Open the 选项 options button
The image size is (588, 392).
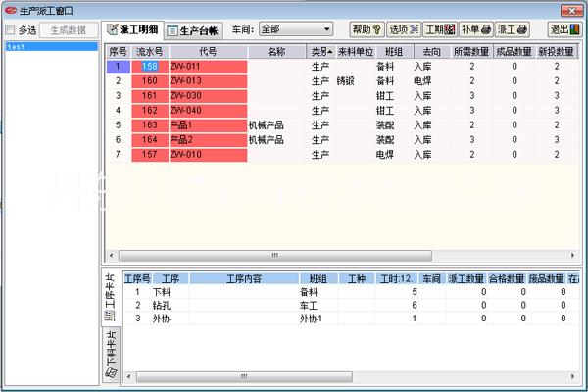404,29
